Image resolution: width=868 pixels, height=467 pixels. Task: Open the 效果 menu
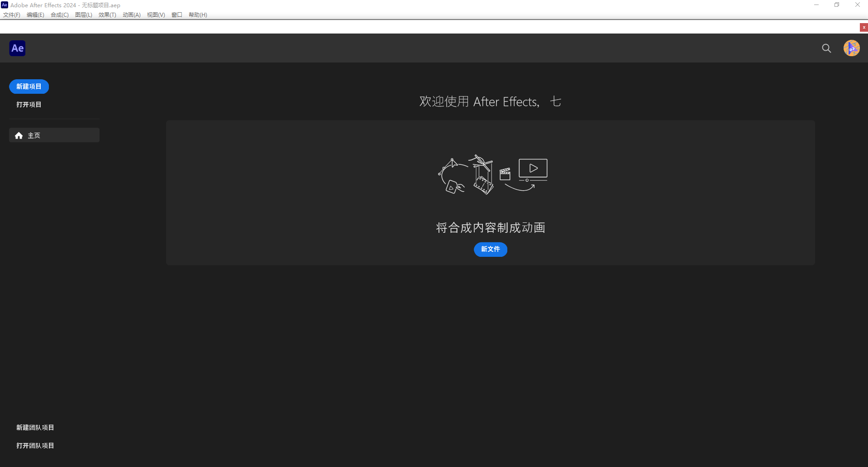(x=107, y=14)
